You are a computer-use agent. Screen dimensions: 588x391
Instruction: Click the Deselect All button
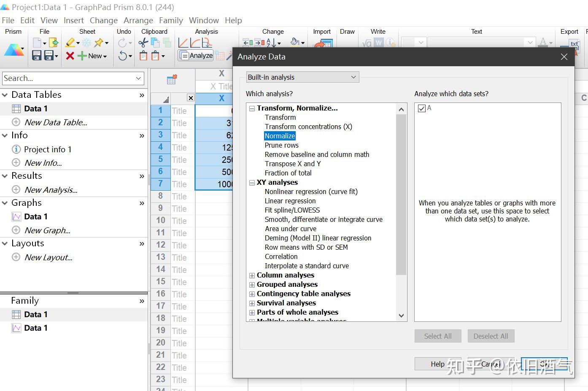[x=491, y=336]
